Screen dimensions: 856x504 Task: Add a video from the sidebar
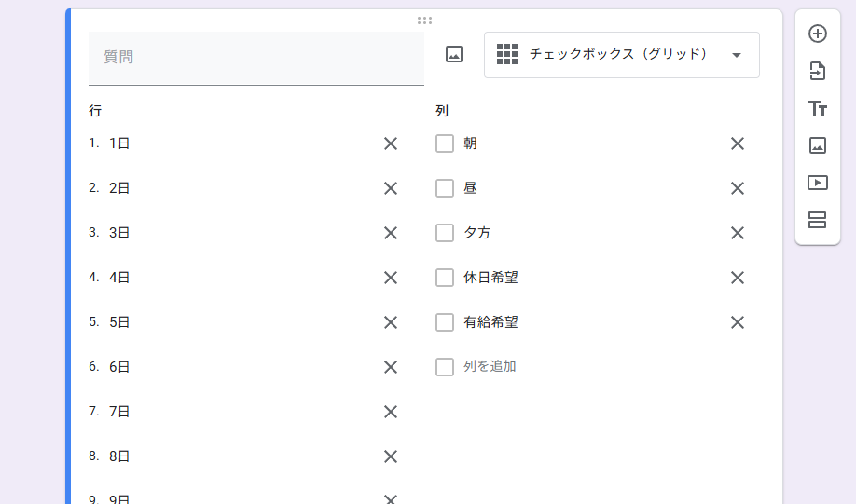pyautogui.click(x=818, y=183)
